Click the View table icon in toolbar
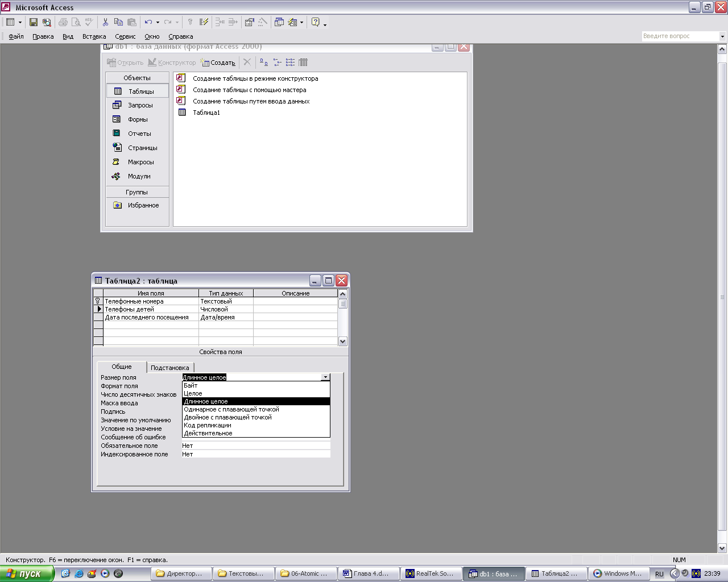Viewport: 728px width, 582px height. click(x=10, y=22)
